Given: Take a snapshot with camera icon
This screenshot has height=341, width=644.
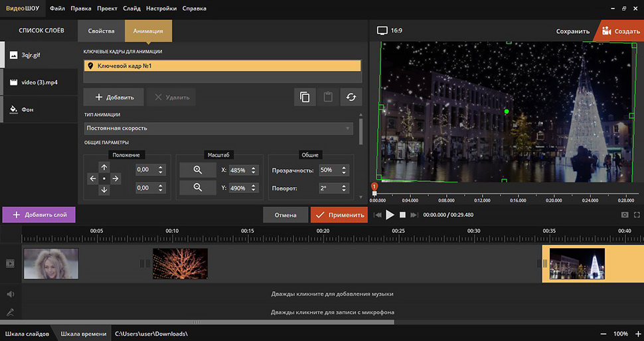Looking at the screenshot, I should 625,214.
